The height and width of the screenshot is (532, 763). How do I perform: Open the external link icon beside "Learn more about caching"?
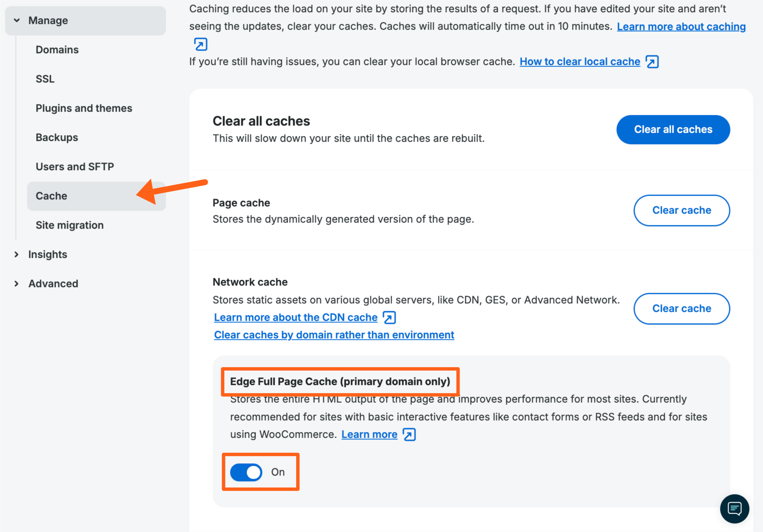coord(201,44)
